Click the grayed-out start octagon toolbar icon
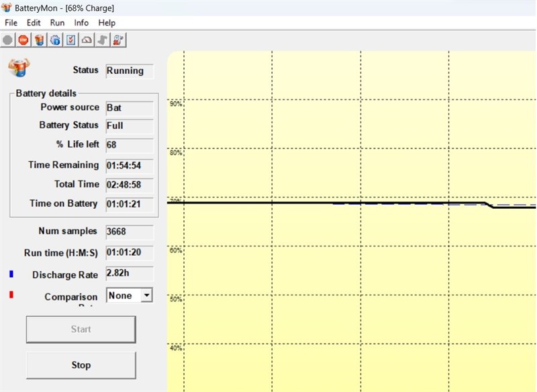Viewport: 537px width, 392px height. click(7, 40)
